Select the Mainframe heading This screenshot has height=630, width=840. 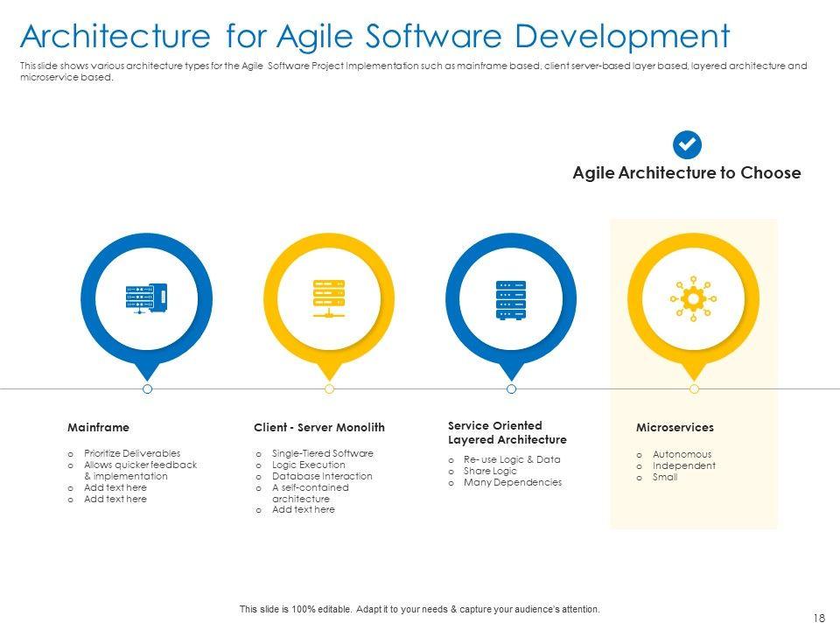coord(98,428)
